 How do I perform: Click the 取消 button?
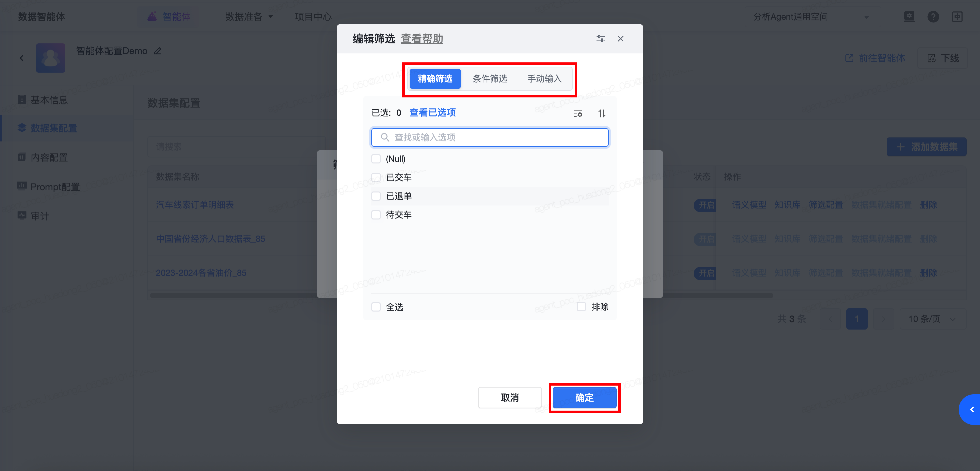click(510, 398)
